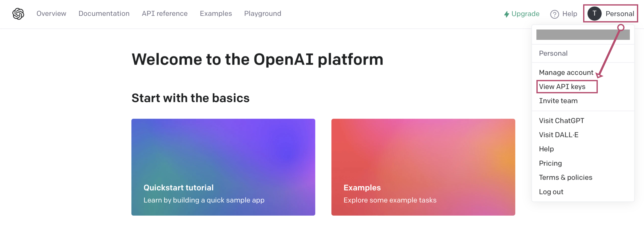Select Terms & policies
The width and height of the screenshot is (644, 227).
pyautogui.click(x=565, y=178)
